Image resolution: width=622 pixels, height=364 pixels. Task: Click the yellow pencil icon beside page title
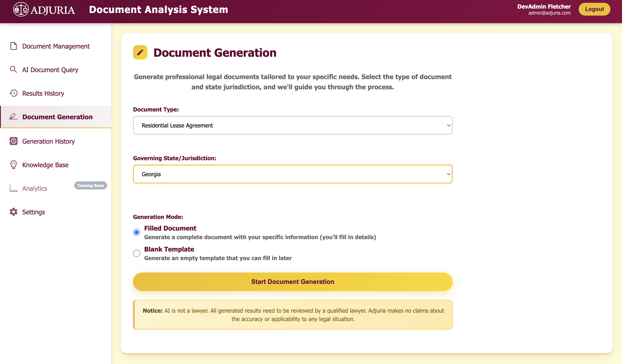pos(140,52)
